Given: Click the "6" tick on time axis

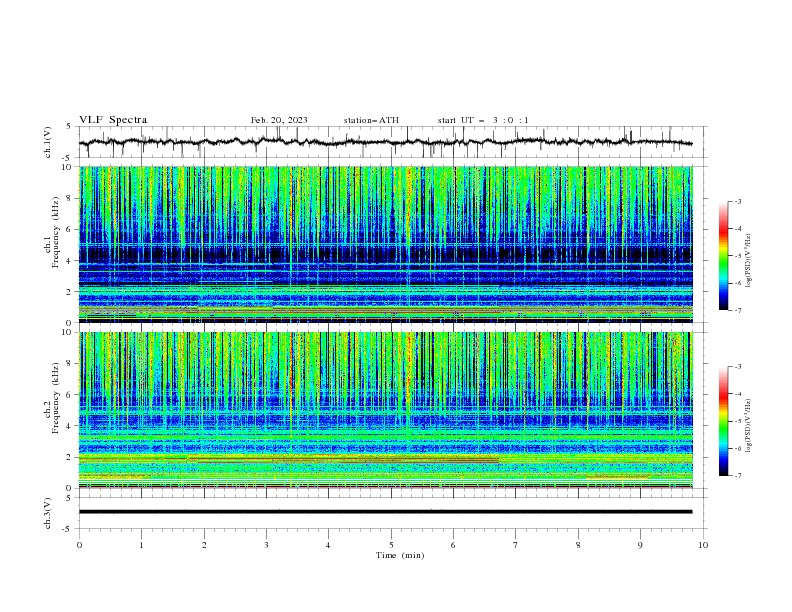Looking at the screenshot, I should (x=453, y=545).
